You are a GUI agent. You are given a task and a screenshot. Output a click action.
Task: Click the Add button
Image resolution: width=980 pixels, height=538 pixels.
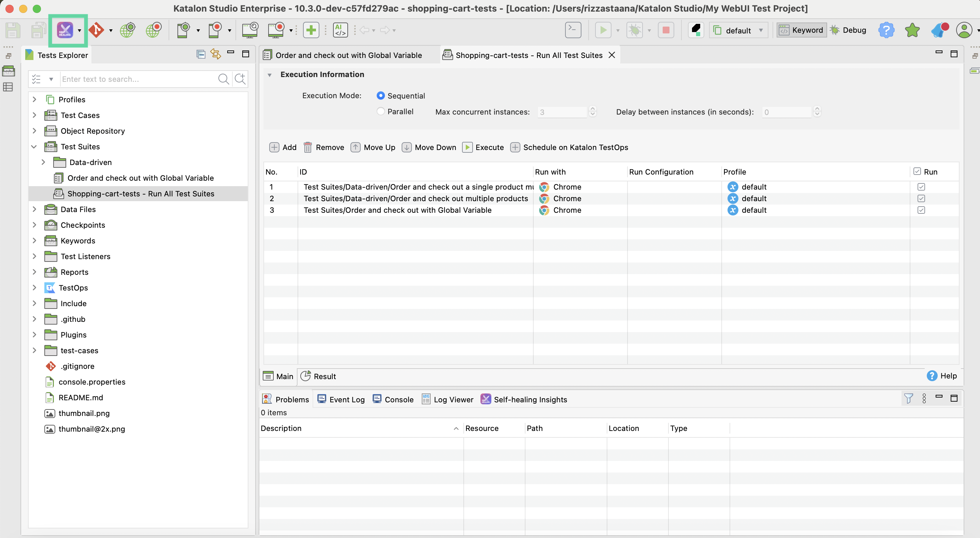click(x=283, y=147)
